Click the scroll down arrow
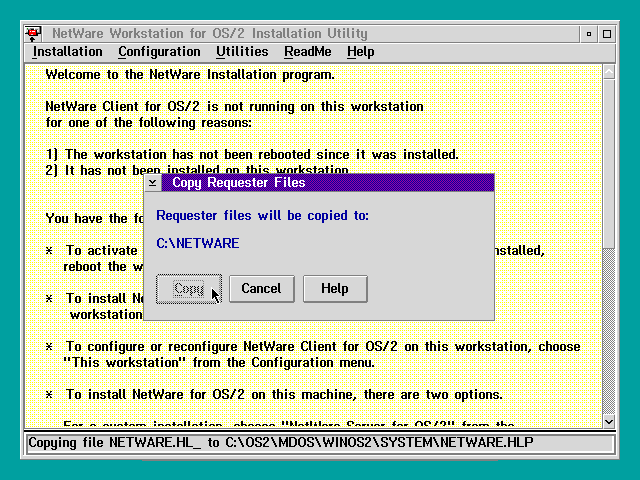This screenshot has height=480, width=640. pos(609,421)
